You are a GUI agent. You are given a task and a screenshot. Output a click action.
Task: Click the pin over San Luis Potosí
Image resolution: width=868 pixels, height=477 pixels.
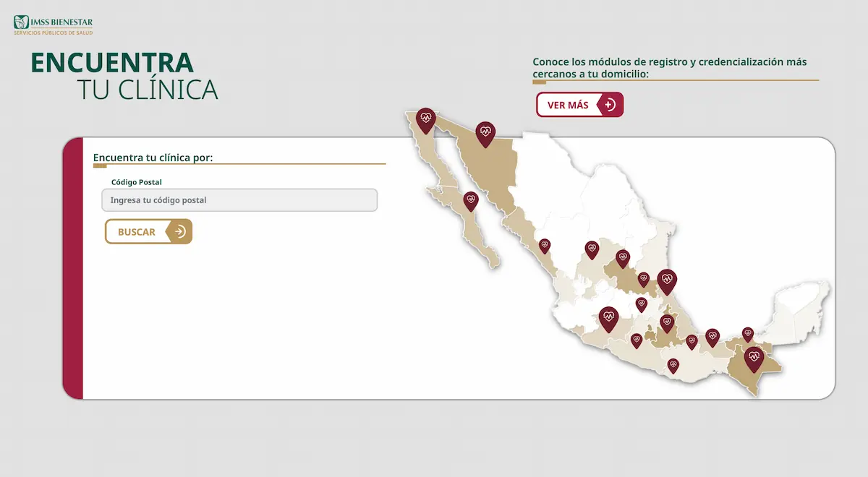click(621, 258)
